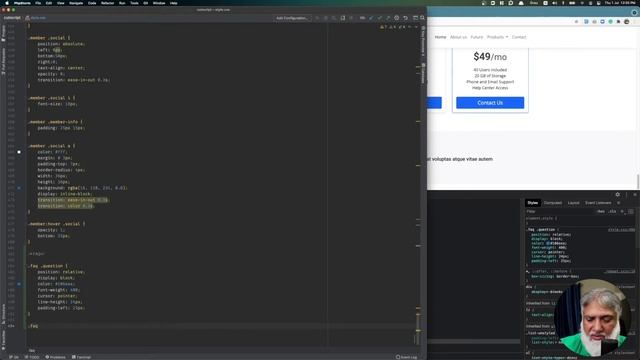Close the DevTools panel
This screenshot has width=640, height=360.
click(635, 195)
